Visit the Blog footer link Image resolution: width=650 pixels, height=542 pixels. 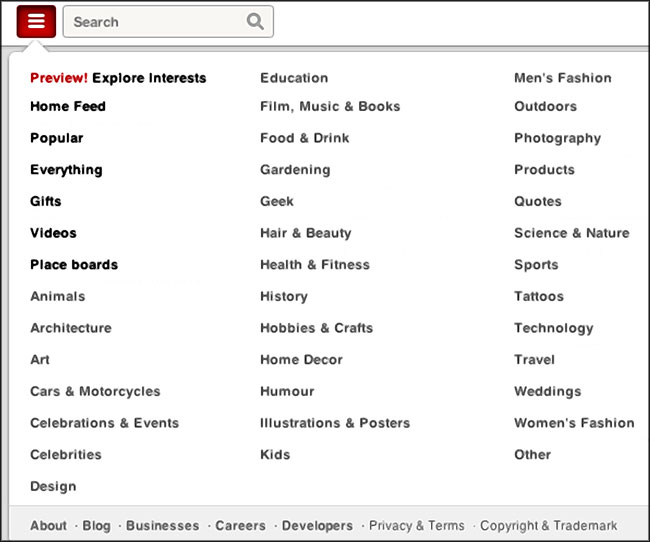(97, 525)
